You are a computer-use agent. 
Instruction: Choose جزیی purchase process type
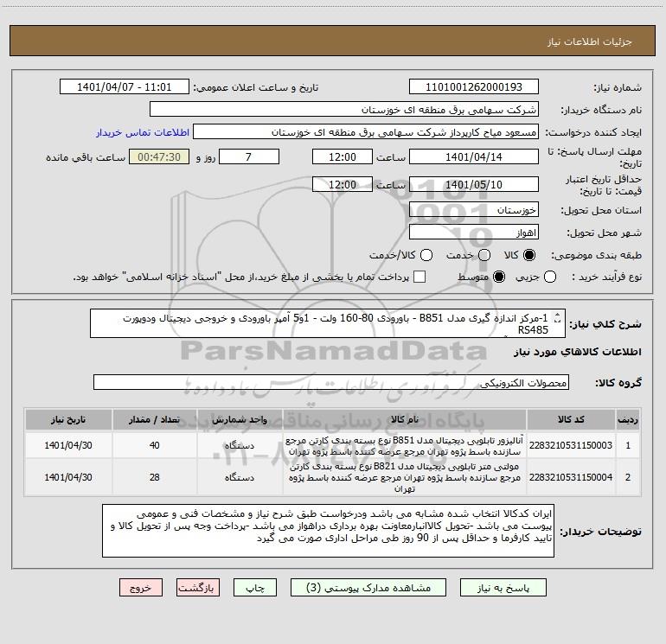(550, 277)
